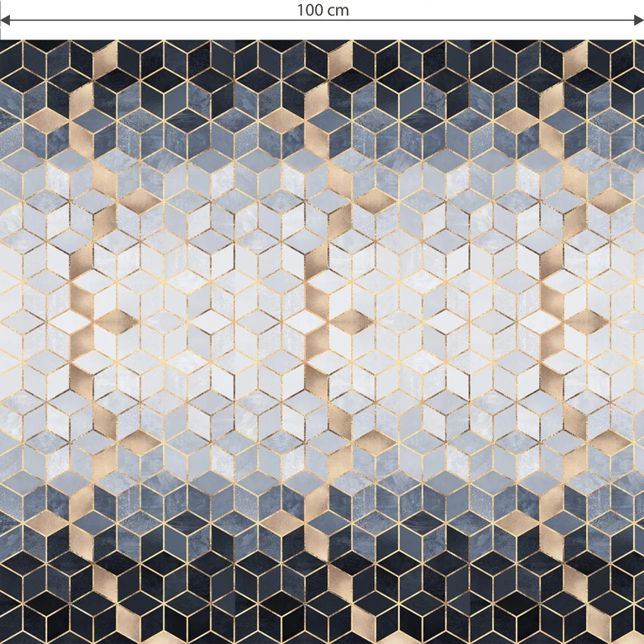Click the center of the wallpaper pattern
Image resolution: width=644 pixels, height=644 pixels.
click(x=322, y=342)
